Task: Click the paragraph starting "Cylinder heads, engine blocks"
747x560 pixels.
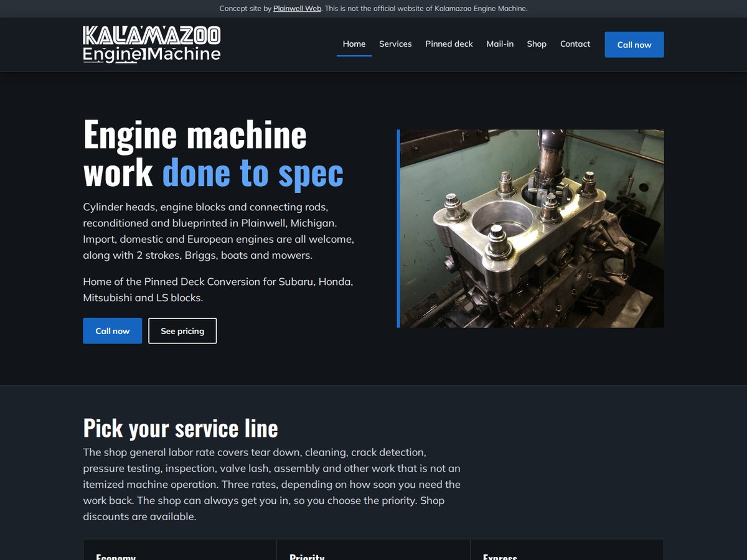Action: (x=218, y=231)
